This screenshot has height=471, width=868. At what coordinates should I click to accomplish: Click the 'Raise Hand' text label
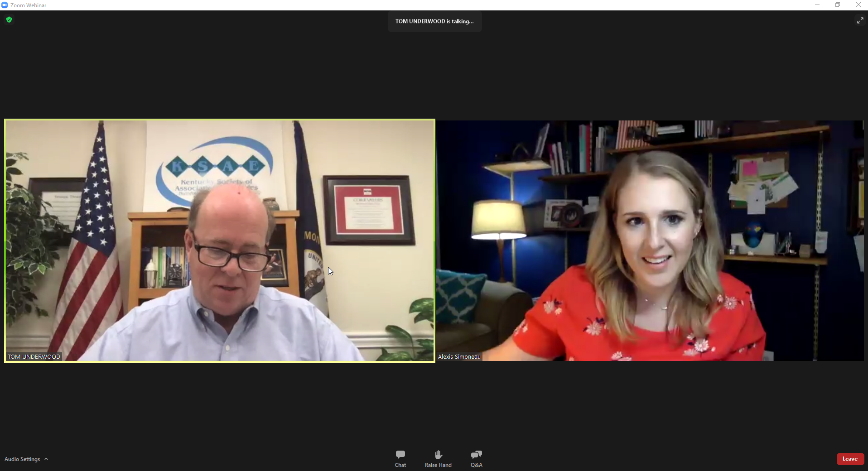click(438, 465)
